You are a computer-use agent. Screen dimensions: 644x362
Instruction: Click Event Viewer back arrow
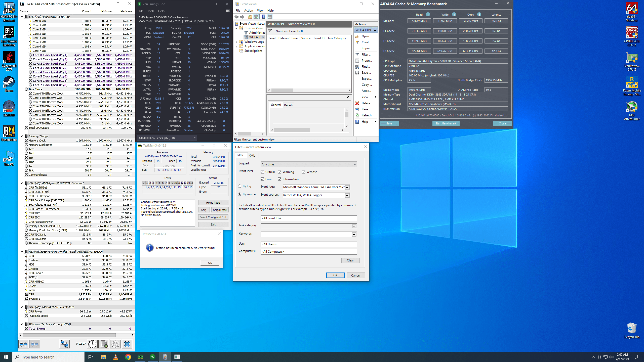236,17
